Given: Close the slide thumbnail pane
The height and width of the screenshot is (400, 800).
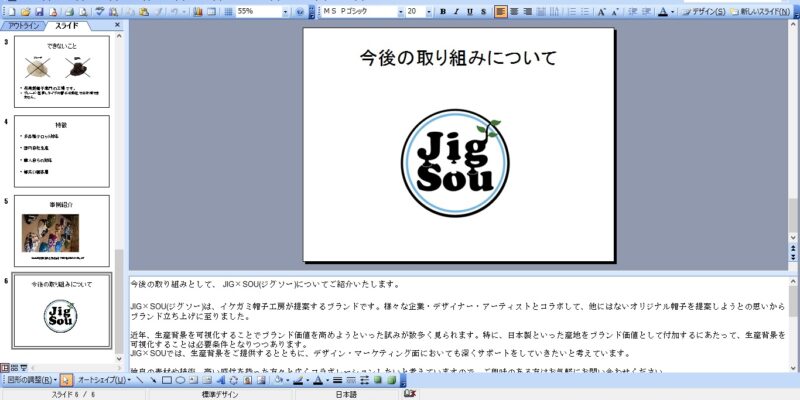Looking at the screenshot, I should 117,25.
